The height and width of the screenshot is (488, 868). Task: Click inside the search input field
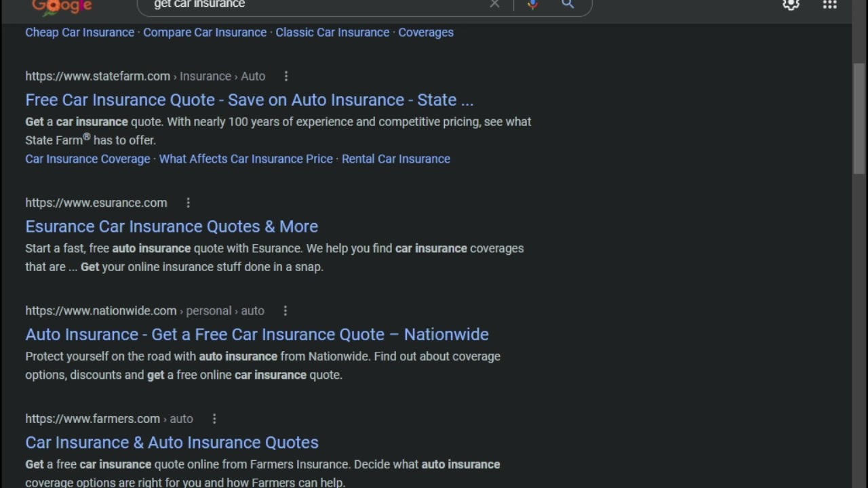tap(305, 5)
